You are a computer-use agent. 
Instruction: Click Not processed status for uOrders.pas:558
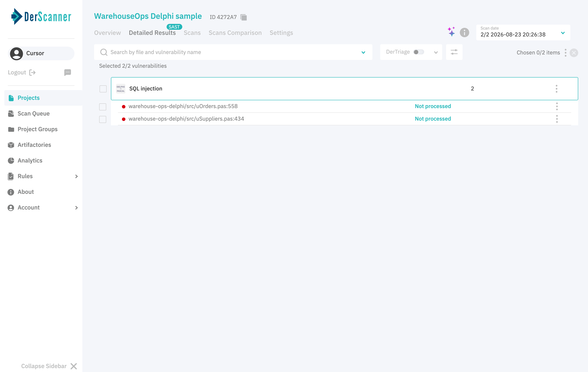pyautogui.click(x=433, y=106)
